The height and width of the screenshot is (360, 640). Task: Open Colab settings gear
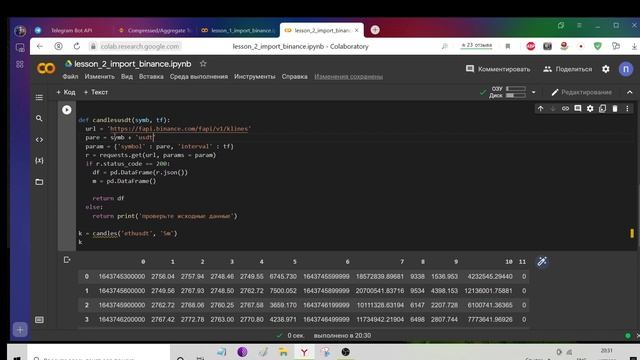coord(606,69)
